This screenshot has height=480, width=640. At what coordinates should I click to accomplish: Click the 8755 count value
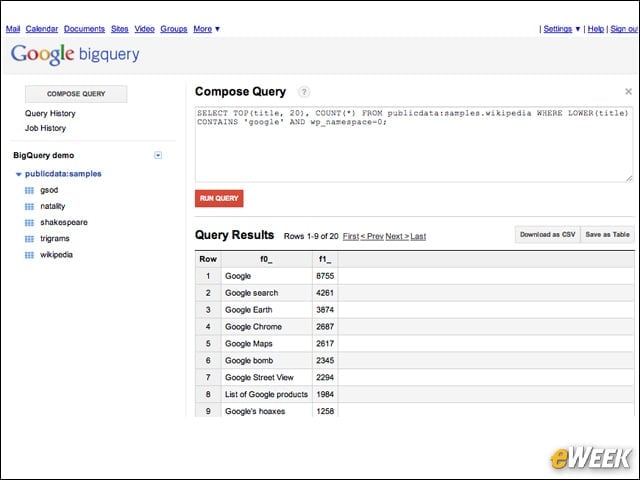(325, 276)
